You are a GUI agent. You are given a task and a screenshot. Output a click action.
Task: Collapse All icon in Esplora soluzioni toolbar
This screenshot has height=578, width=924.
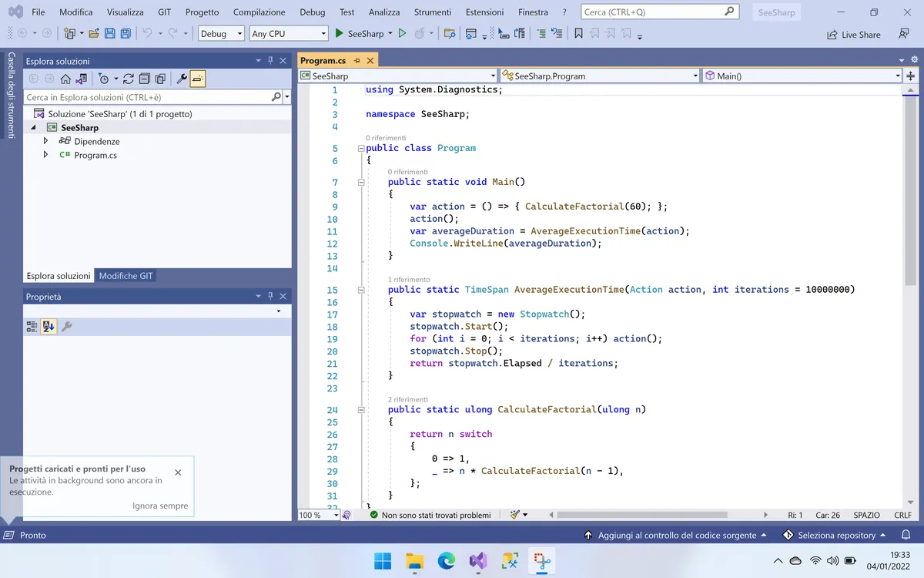point(144,79)
